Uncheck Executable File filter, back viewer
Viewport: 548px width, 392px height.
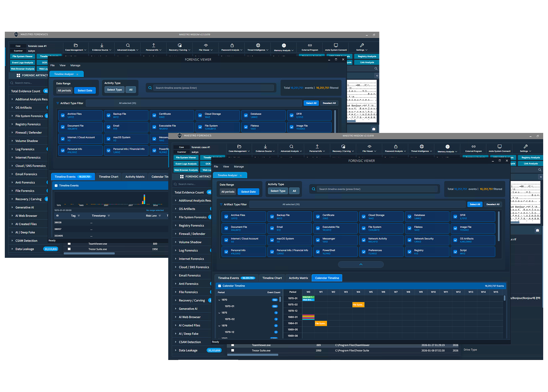tap(154, 127)
